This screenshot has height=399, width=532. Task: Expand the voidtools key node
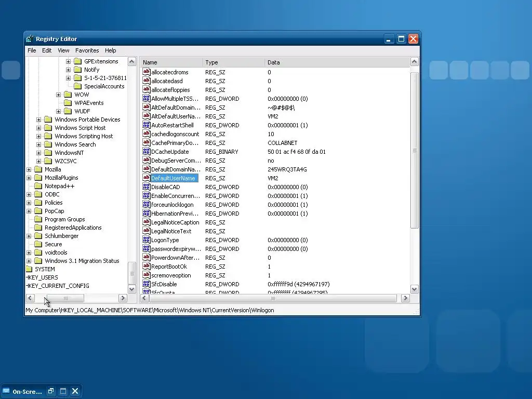(29, 253)
